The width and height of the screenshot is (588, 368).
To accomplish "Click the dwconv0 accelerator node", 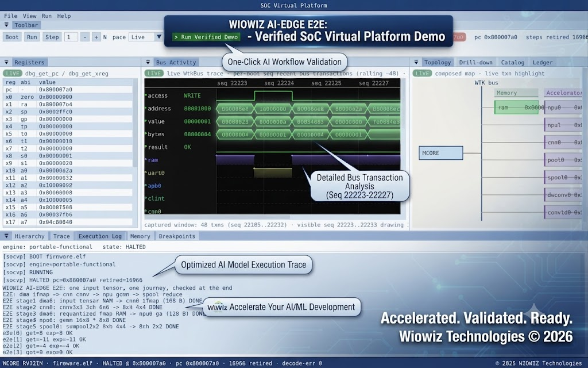I will [563, 194].
